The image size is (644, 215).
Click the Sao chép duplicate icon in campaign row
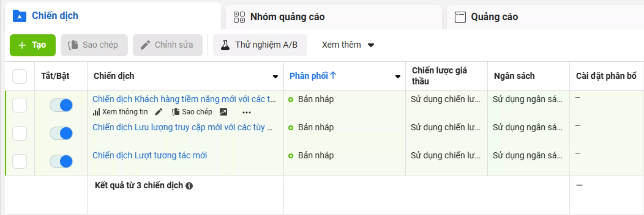[176, 112]
